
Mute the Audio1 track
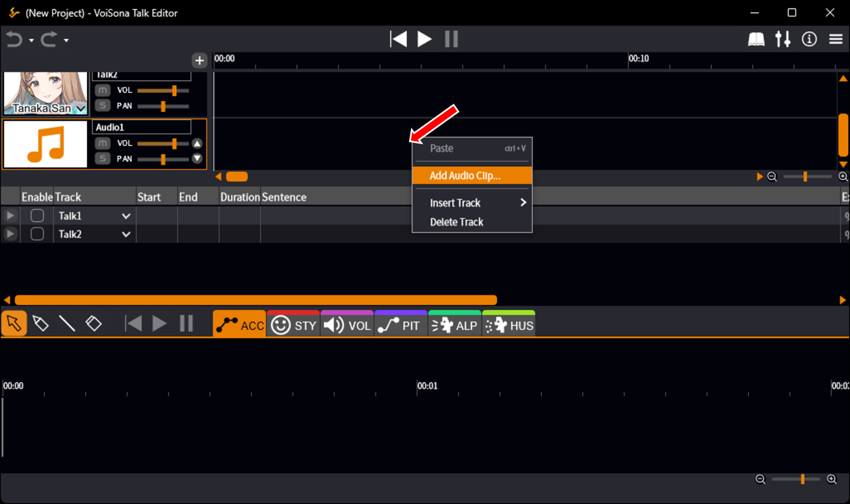coord(102,143)
